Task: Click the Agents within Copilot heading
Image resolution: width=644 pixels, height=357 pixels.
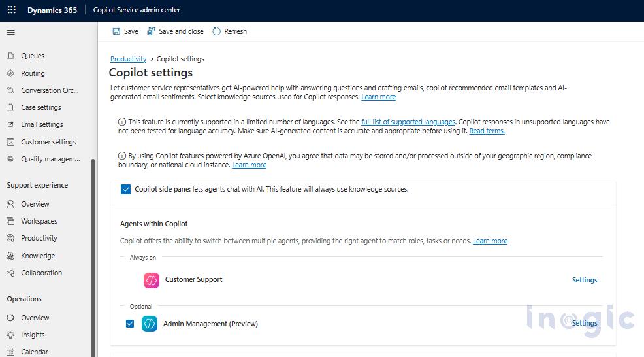Action: click(153, 224)
